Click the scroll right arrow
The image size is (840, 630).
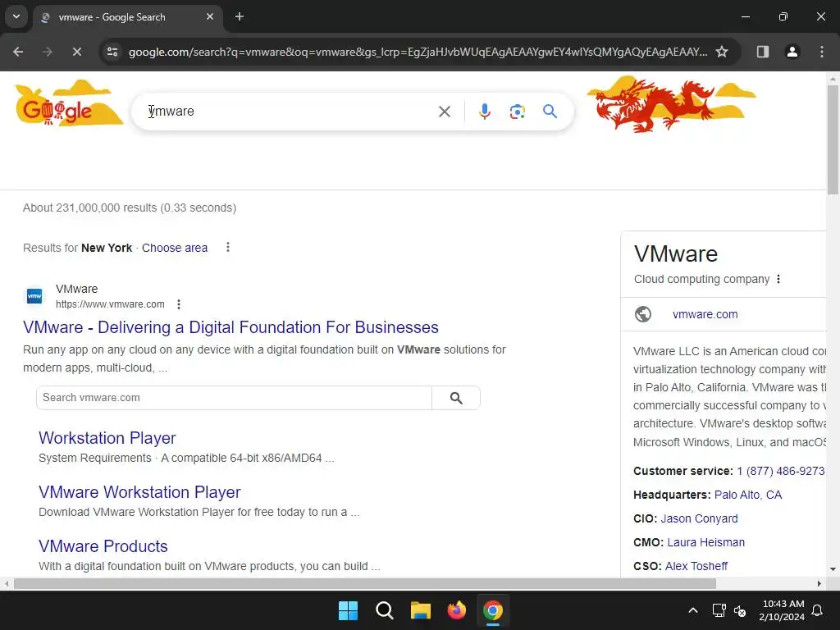click(819, 583)
